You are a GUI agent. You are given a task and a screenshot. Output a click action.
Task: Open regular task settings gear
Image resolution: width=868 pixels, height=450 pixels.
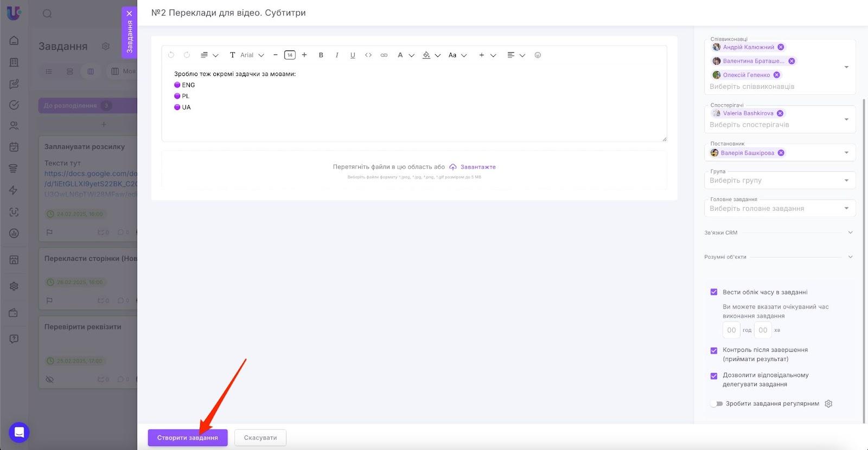828,404
